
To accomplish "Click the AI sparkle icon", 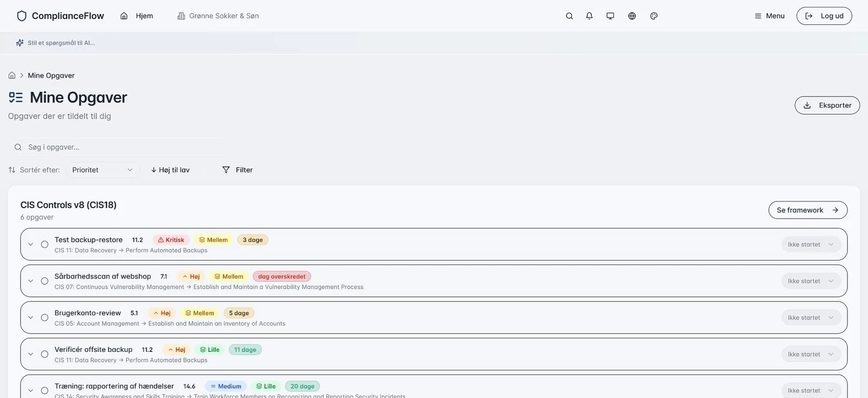I will tap(20, 43).
